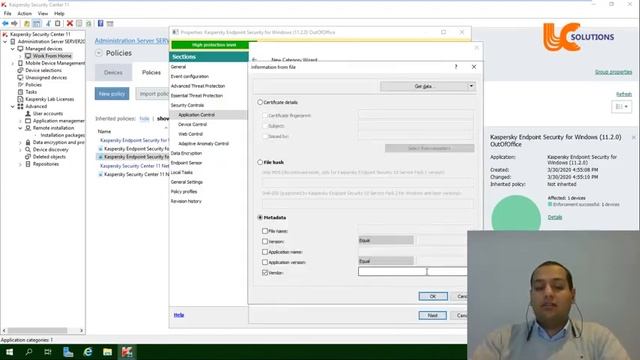Click the Kaspersky Security Center taskbar icon
This screenshot has width=640, height=360.
(x=127, y=352)
